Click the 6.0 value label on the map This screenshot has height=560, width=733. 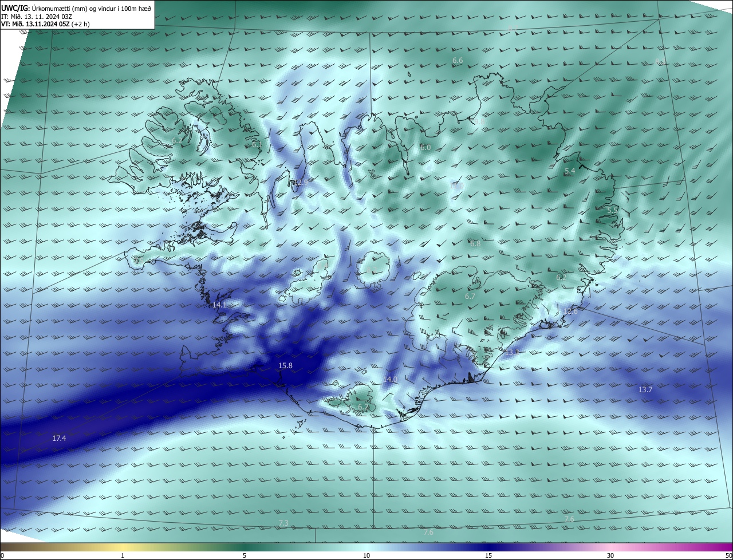click(x=425, y=148)
